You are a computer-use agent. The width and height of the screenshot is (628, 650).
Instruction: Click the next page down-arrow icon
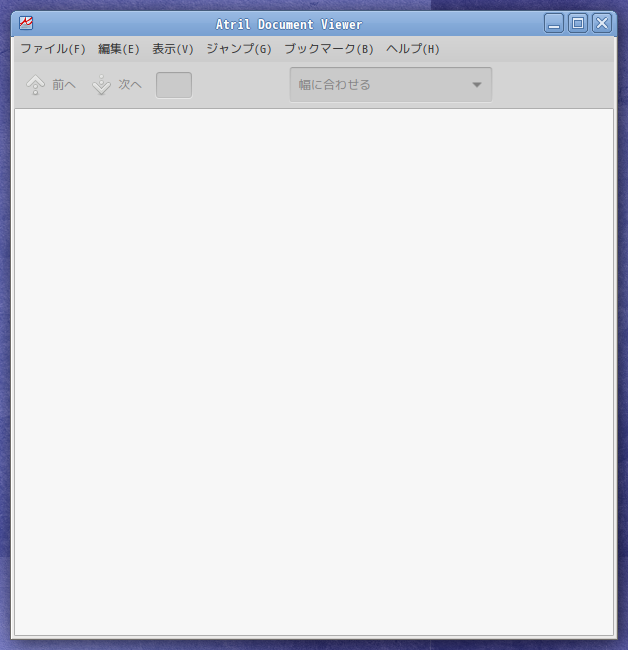click(102, 85)
